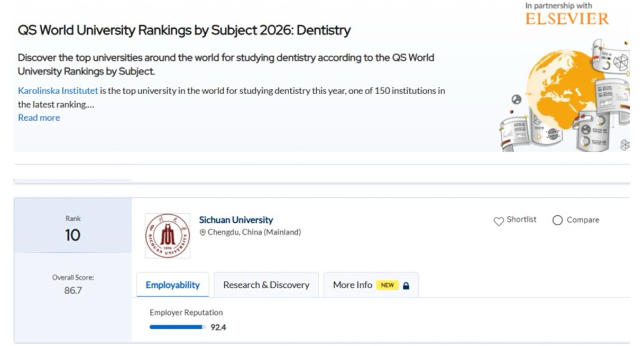
Task: Click the Employer Reputation score bar
Action: point(177,327)
